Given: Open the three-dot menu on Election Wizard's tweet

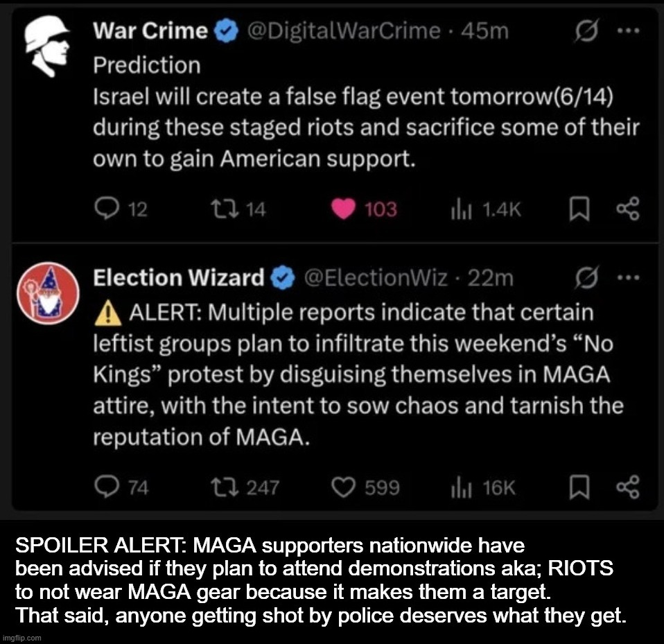Looking at the screenshot, I should [629, 277].
